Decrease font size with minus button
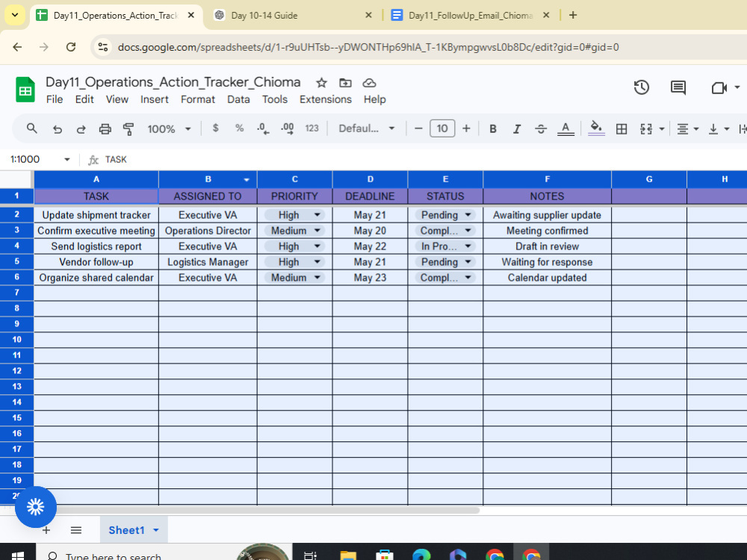The image size is (747, 560). click(418, 128)
